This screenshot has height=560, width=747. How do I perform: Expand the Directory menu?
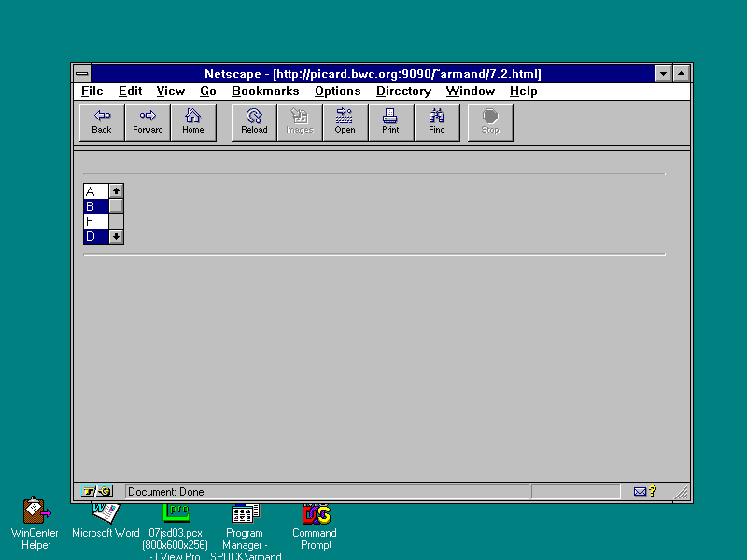click(403, 91)
